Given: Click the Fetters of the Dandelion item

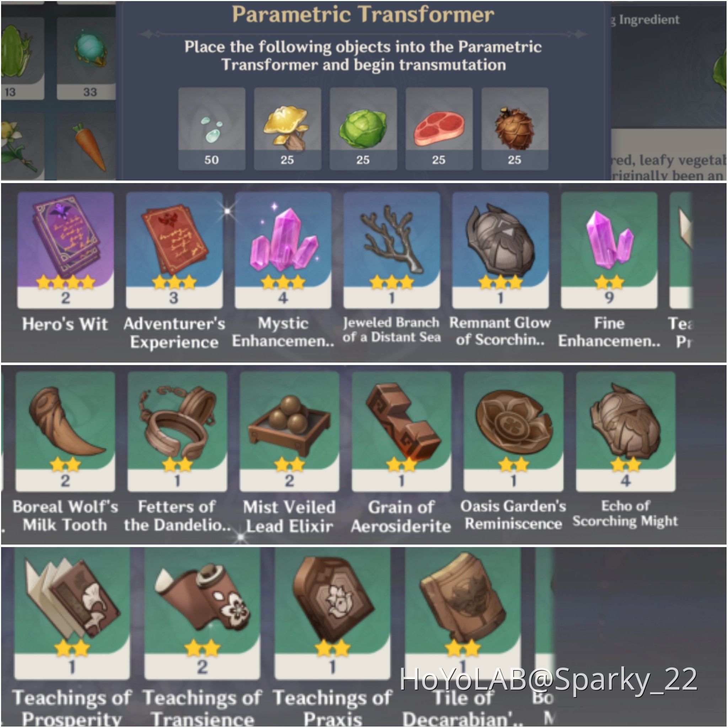Looking at the screenshot, I should coord(177,432).
